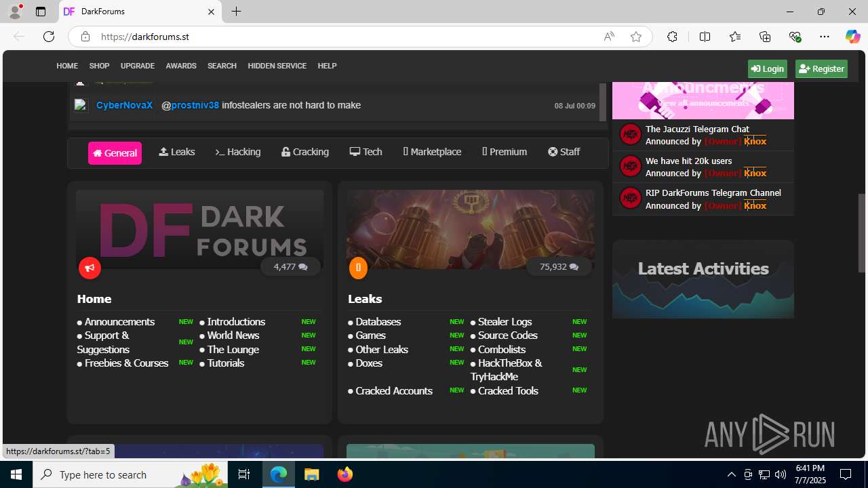Toggle split screen view icon
This screenshot has height=488, width=868.
click(x=705, y=37)
